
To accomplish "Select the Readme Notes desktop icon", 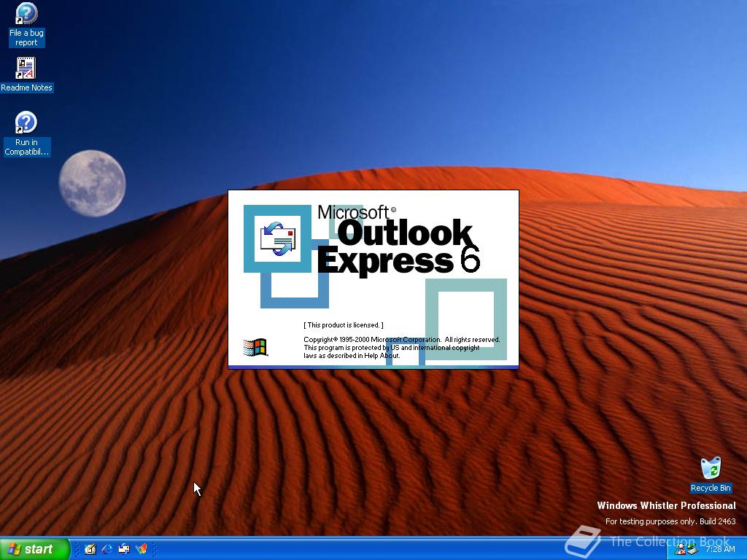I will (26, 75).
